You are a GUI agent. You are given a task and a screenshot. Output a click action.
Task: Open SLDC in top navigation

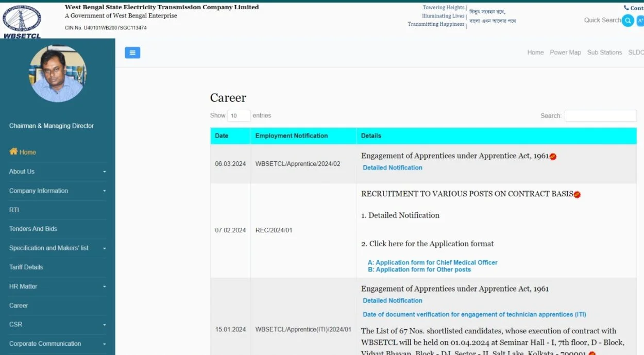[636, 53]
